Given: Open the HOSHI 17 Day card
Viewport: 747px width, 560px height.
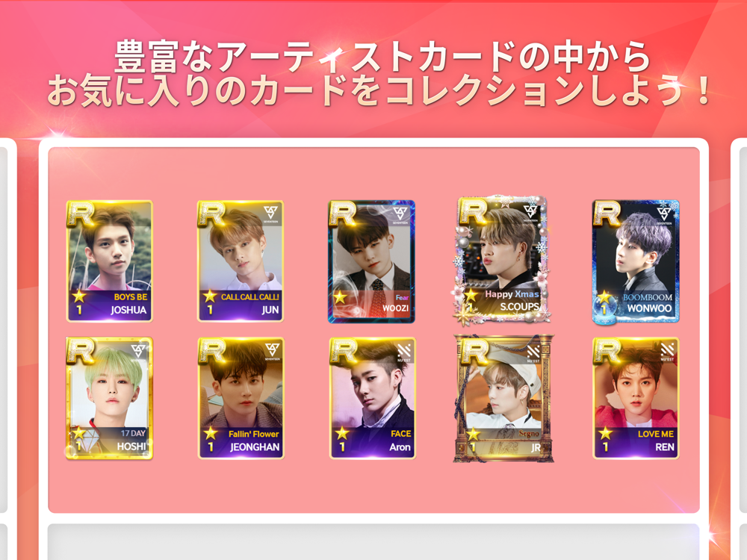Looking at the screenshot, I should click(110, 399).
